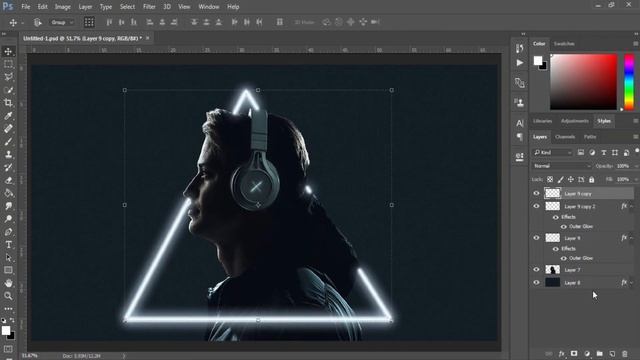
Task: Hide the Layer 9 copy 2 layer
Action: tap(536, 206)
